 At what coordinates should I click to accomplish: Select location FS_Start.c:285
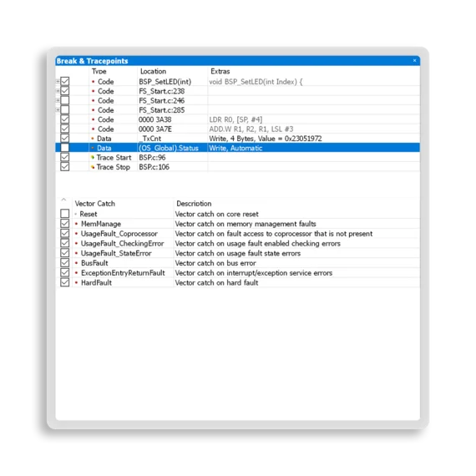[161, 110]
